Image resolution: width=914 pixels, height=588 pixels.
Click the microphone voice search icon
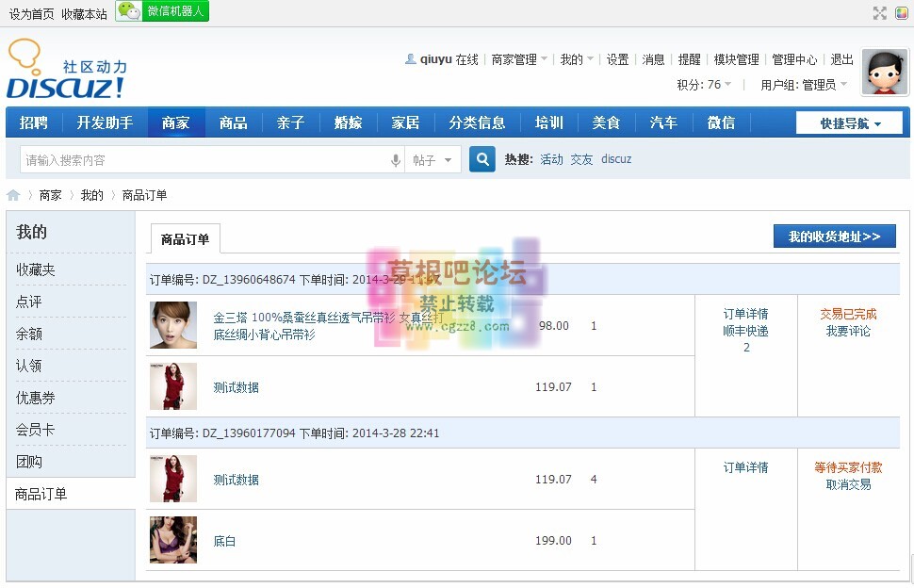396,161
